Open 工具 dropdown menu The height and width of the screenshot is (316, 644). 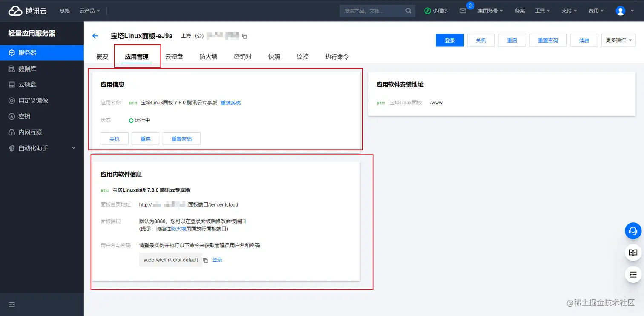click(543, 11)
